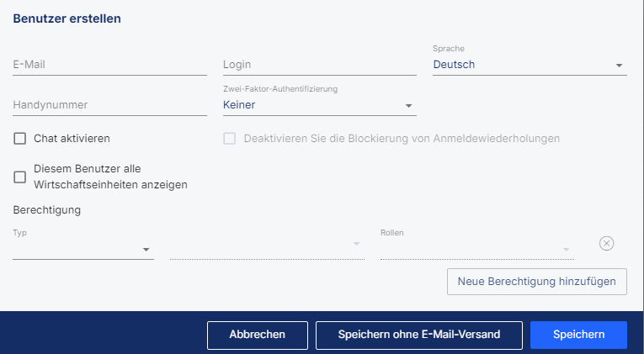The image size is (644, 354).
Task: Open the Sprache dropdown showing Deutsch
Action: [x=530, y=65]
